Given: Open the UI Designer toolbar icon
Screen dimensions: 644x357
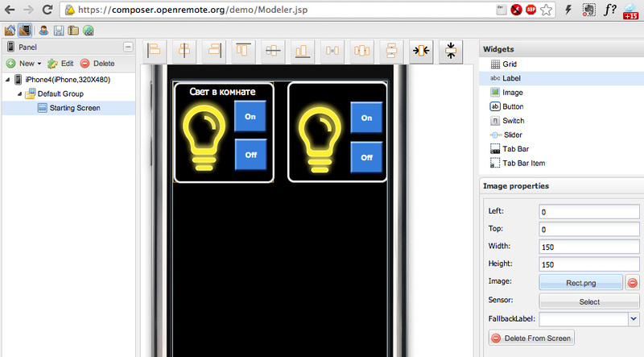Looking at the screenshot, I should click(25, 31).
